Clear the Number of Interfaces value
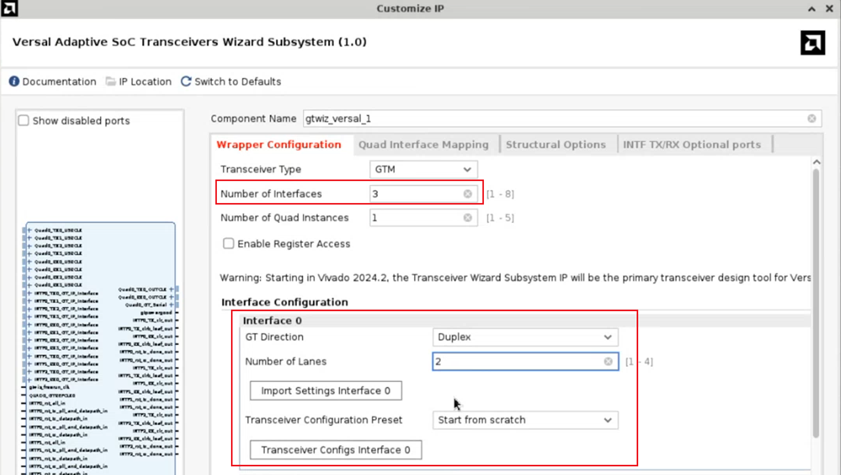 (x=468, y=194)
